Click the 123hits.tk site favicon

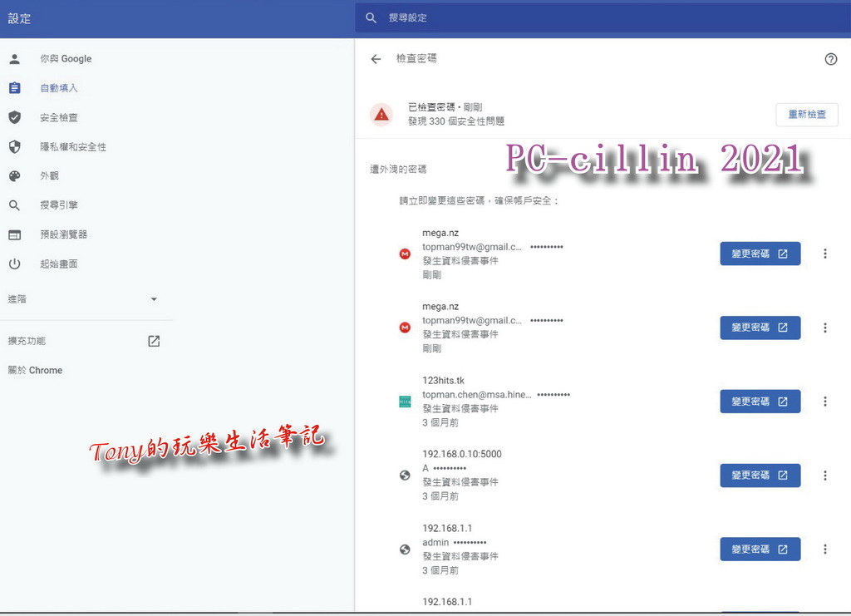click(x=405, y=402)
